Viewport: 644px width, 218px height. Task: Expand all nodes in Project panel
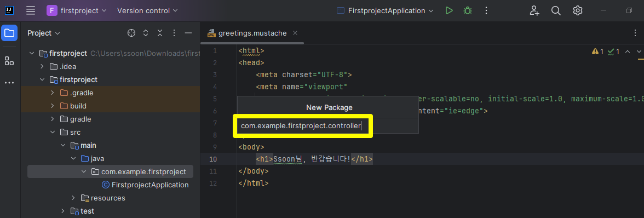(x=146, y=33)
